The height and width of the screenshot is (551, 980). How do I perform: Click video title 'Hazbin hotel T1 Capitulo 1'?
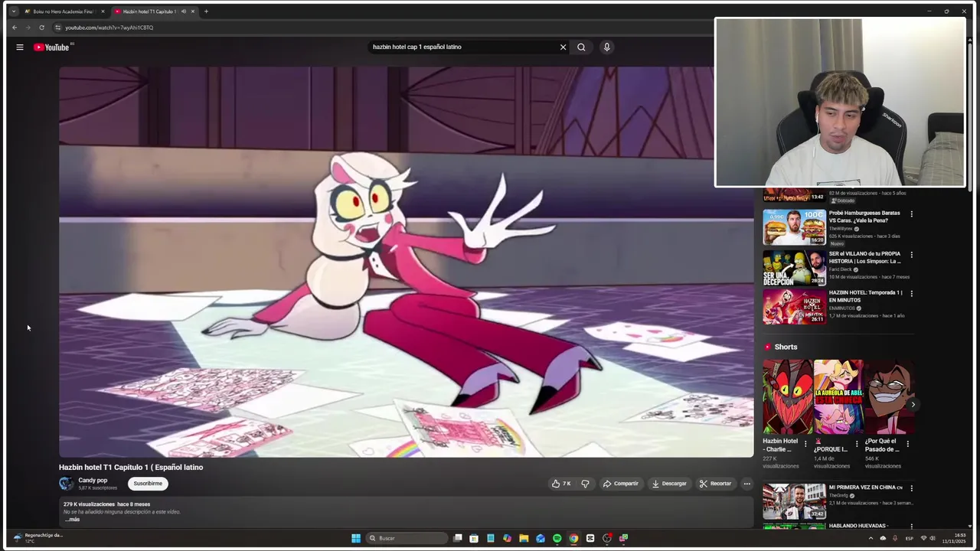tap(131, 467)
